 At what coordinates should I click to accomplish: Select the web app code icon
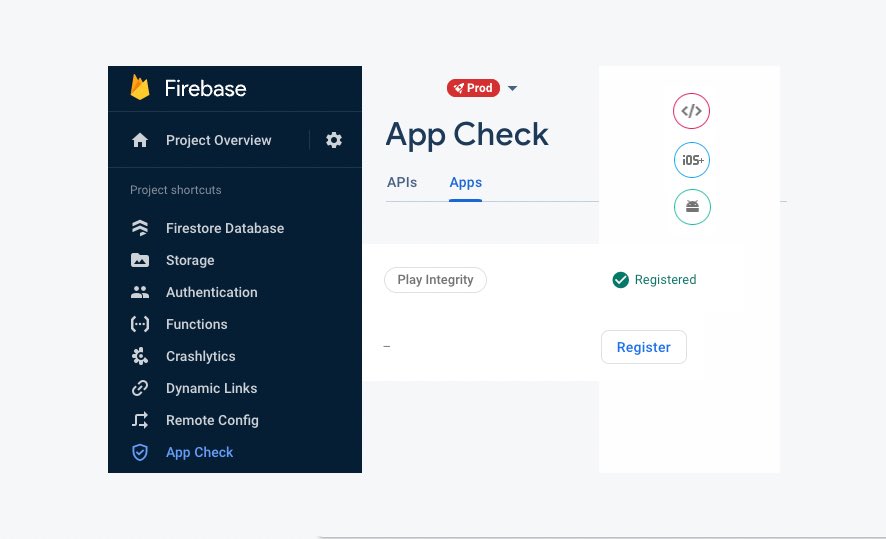(x=691, y=111)
